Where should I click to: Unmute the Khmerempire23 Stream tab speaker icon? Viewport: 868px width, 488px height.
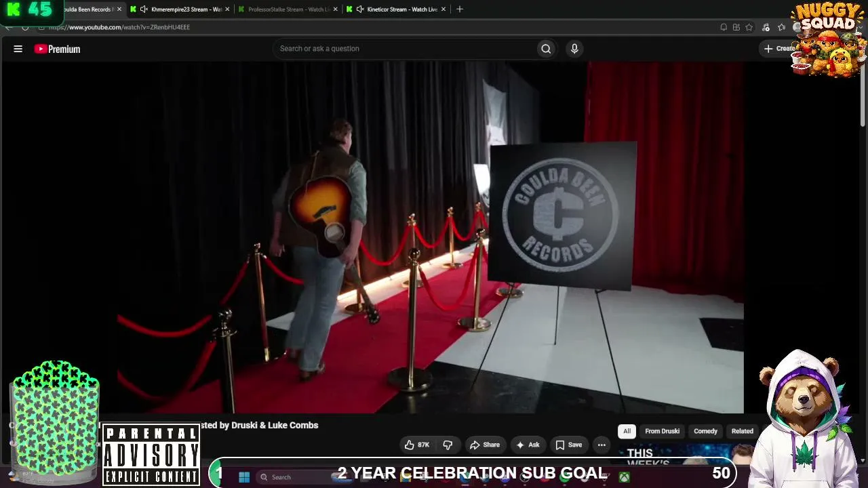tap(144, 9)
